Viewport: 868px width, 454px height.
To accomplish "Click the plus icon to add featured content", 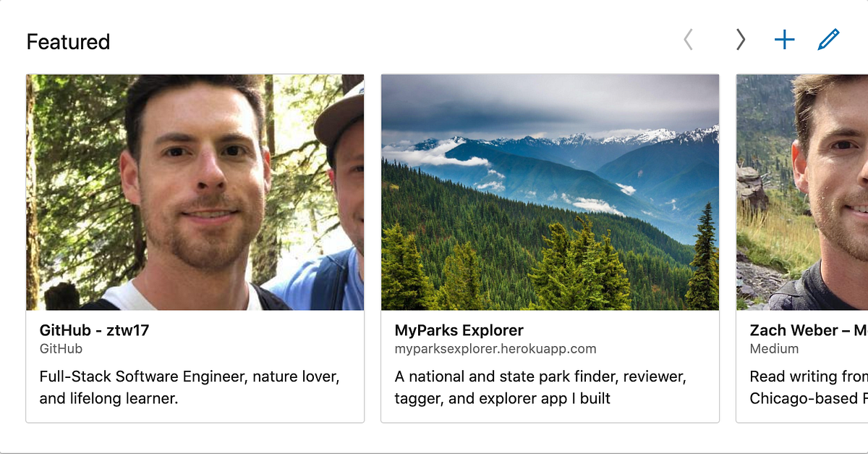I will pyautogui.click(x=784, y=40).
